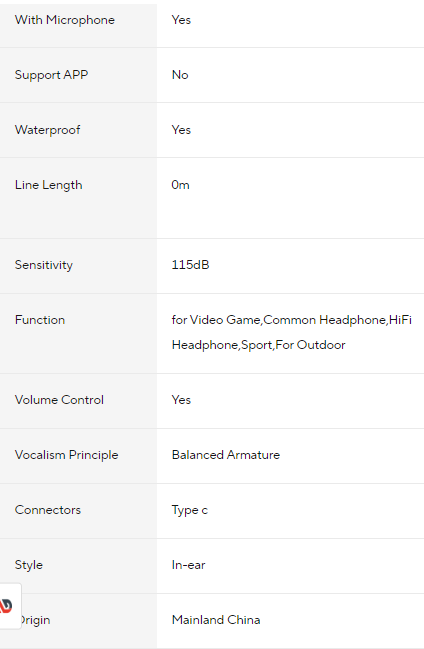Click the Volume Control label
Viewport: 424px width, 649px height.
click(59, 400)
